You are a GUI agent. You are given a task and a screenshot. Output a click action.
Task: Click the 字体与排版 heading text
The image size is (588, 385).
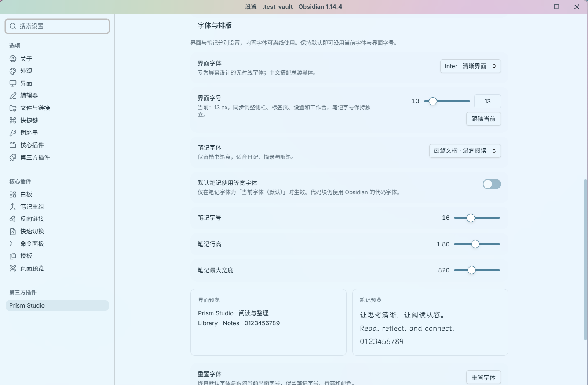(215, 26)
